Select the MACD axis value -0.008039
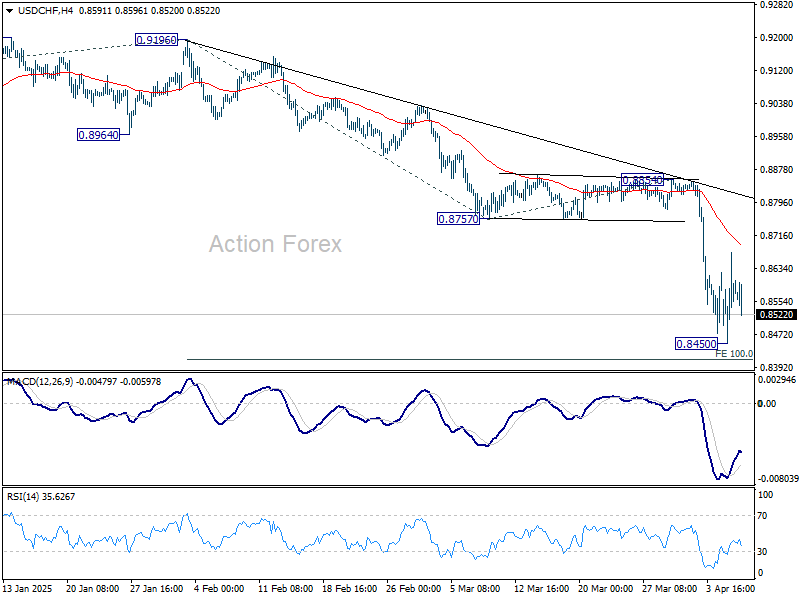 778,479
